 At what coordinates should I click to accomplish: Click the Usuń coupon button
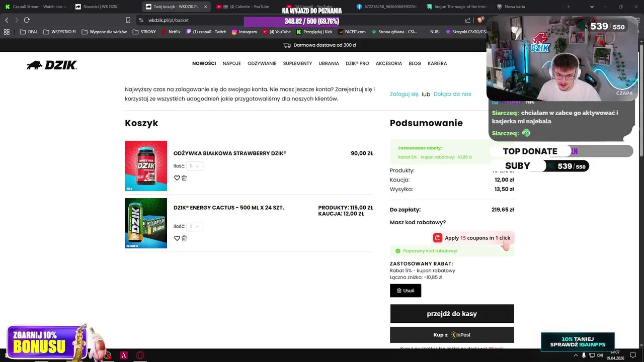(406, 291)
